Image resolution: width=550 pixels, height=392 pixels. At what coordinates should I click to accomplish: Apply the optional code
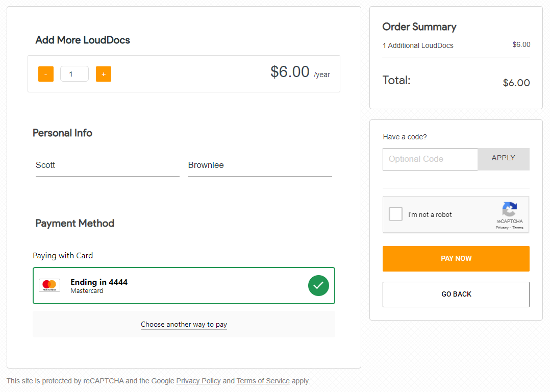(x=503, y=159)
